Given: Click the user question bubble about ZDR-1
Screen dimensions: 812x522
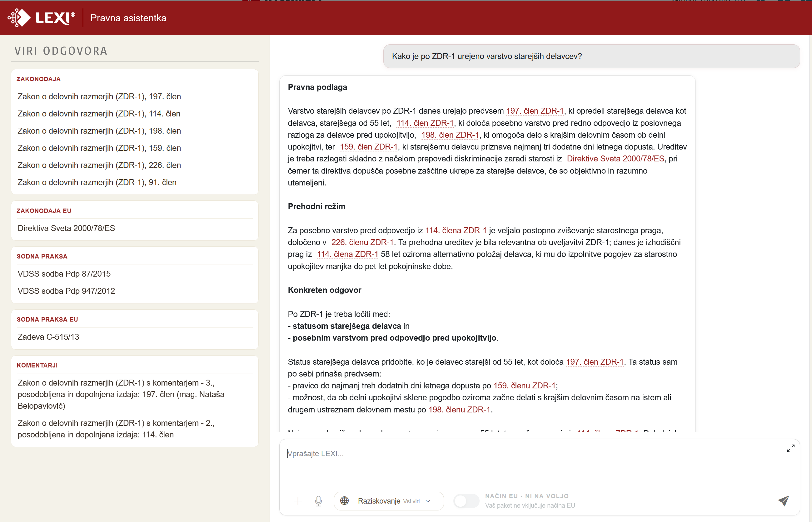Looking at the screenshot, I should (591, 56).
